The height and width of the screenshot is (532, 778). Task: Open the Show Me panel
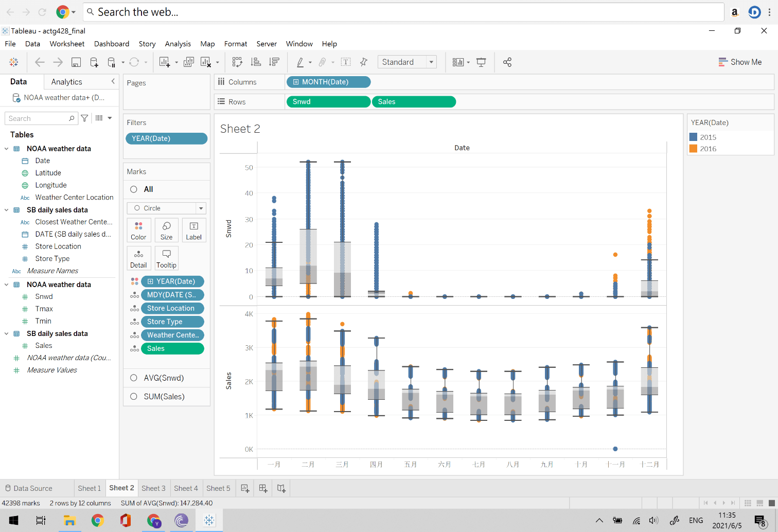point(741,62)
